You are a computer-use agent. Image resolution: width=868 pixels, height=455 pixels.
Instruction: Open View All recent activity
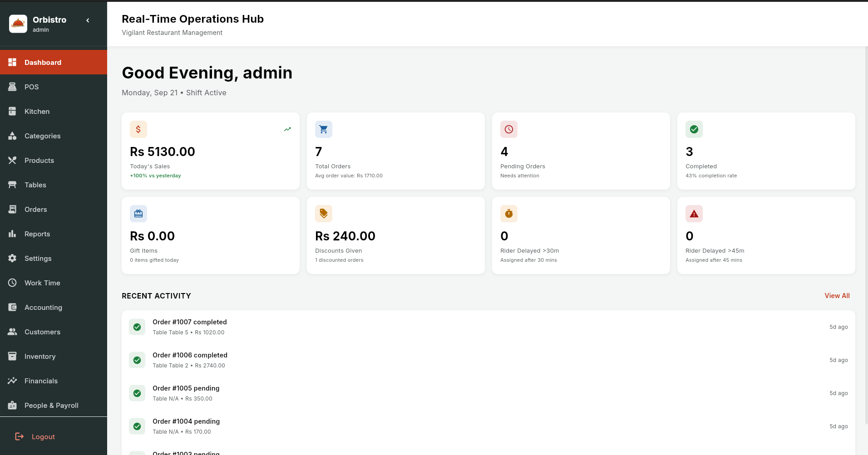pos(837,296)
